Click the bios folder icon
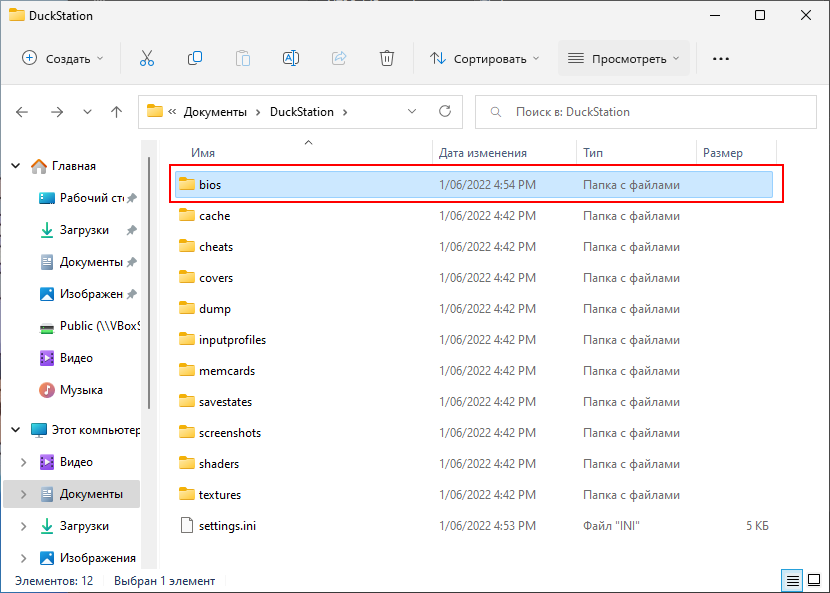 (187, 184)
